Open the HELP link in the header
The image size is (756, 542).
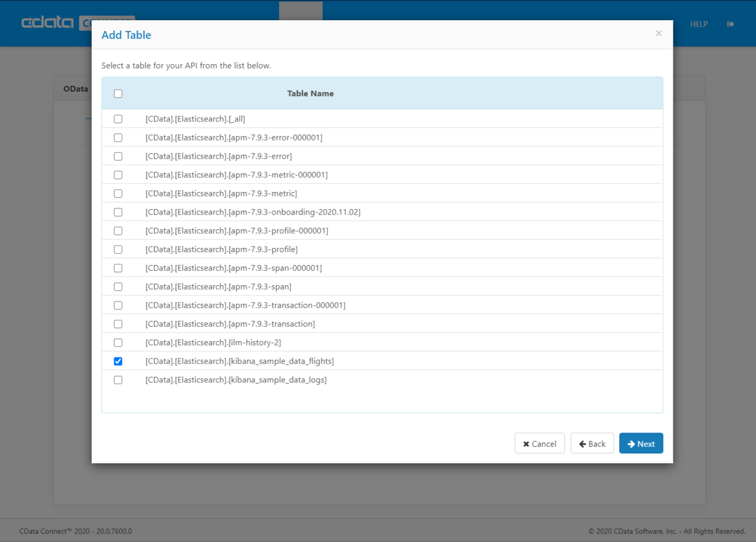tap(699, 25)
